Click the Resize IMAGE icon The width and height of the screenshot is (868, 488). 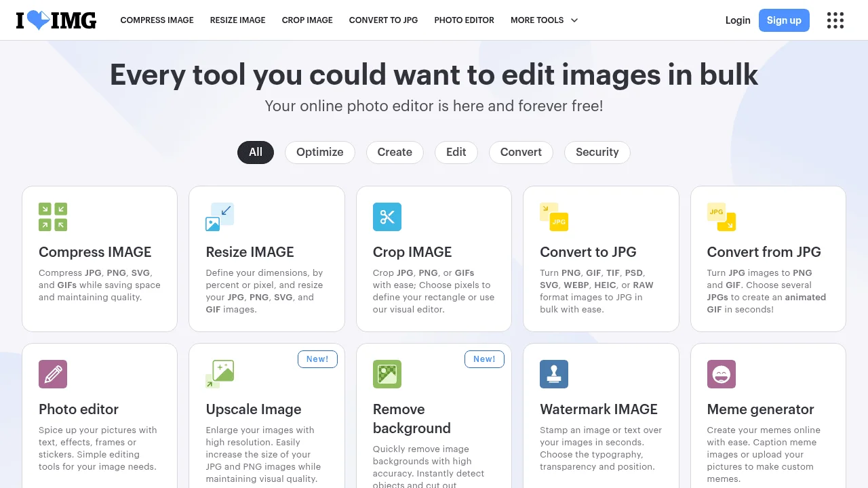click(220, 217)
